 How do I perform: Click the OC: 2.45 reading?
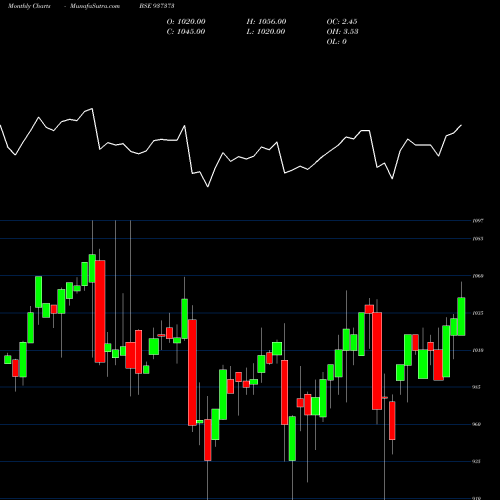pyautogui.click(x=342, y=21)
